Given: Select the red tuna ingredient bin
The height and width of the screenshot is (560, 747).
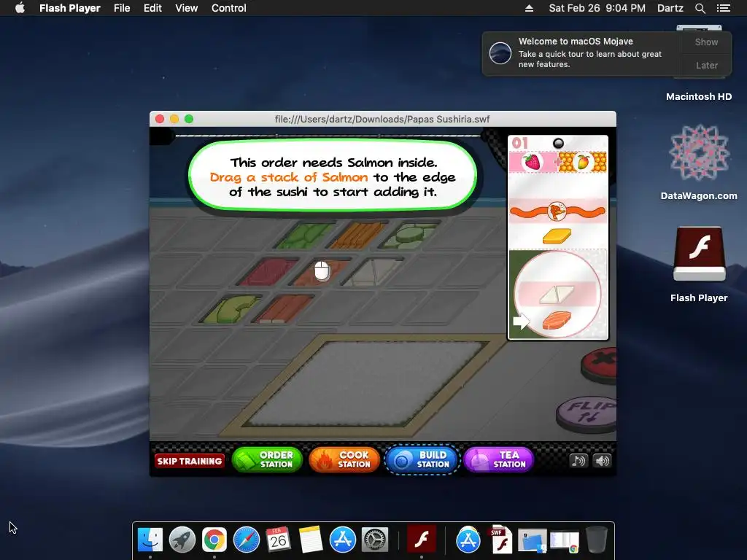Looking at the screenshot, I should (x=268, y=272).
